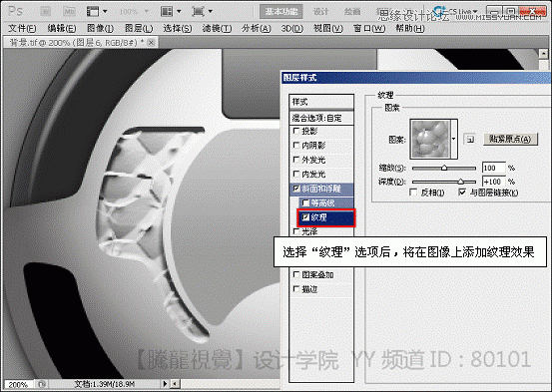Click the Ps application logo icon
This screenshot has height=392, width=552.
(x=15, y=11)
